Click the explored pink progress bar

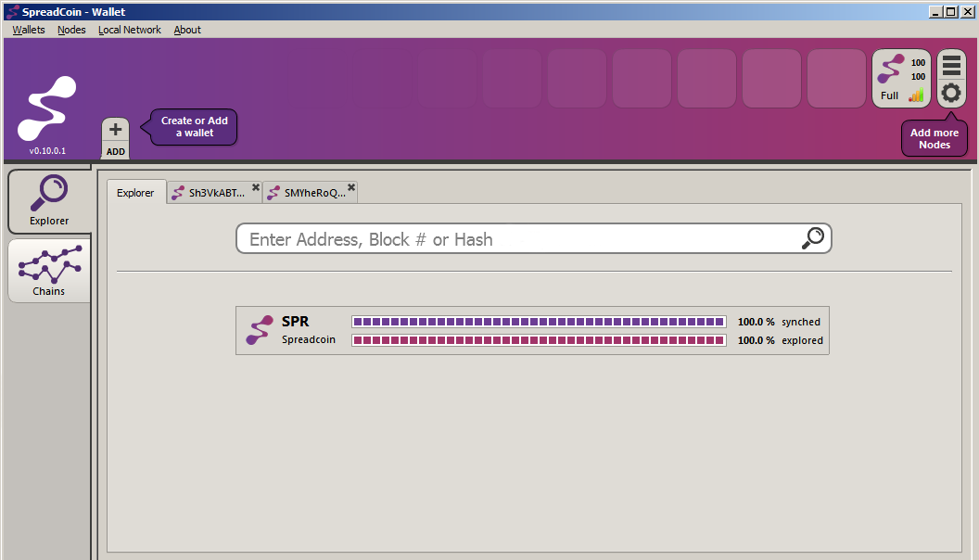click(x=539, y=340)
